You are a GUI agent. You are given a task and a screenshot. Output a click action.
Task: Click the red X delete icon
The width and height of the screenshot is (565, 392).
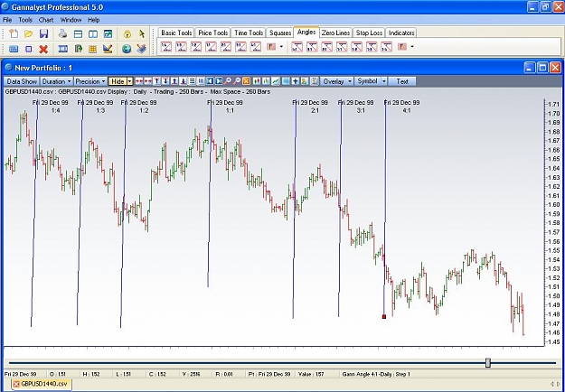point(43,49)
